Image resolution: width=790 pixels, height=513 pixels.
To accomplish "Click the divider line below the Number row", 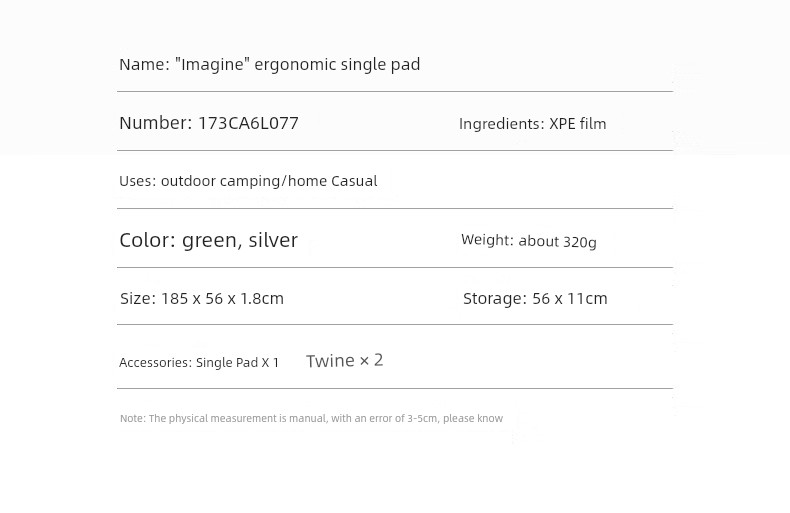I will (x=395, y=150).
